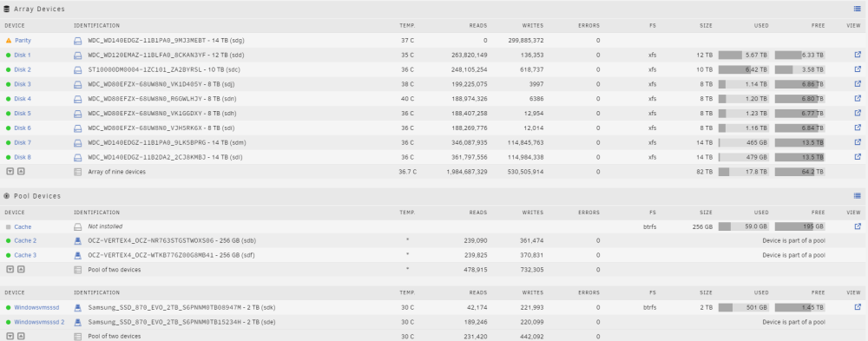Toggle Pool Devices list view icon
The image size is (868, 341).
click(858, 196)
